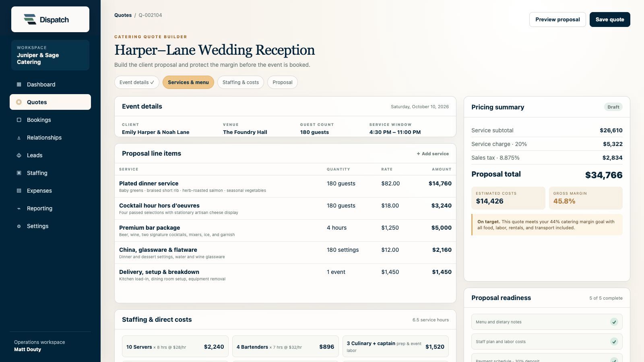Click the 3 Culinary + captain card
The width and height of the screenshot is (644, 362).
pyautogui.click(x=396, y=346)
